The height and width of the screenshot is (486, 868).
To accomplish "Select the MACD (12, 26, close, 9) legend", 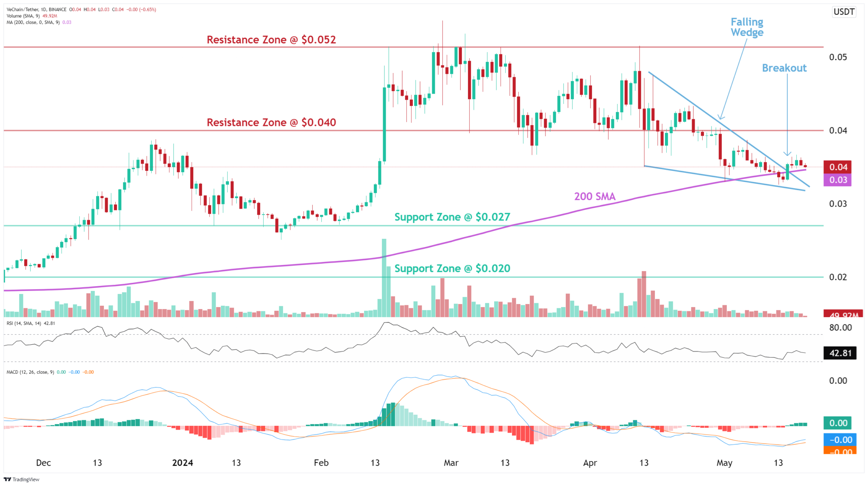I will pos(30,371).
